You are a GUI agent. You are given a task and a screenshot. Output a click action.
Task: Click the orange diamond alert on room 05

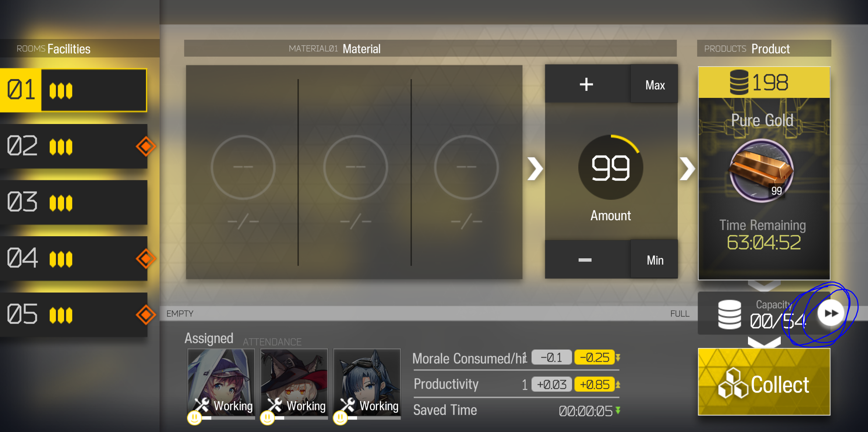[146, 315]
